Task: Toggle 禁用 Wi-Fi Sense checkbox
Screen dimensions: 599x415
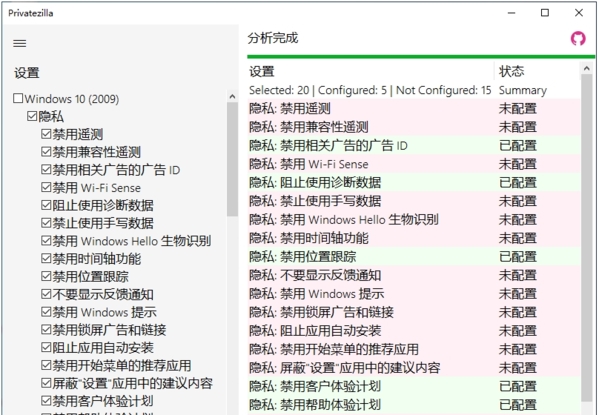Action: point(46,187)
